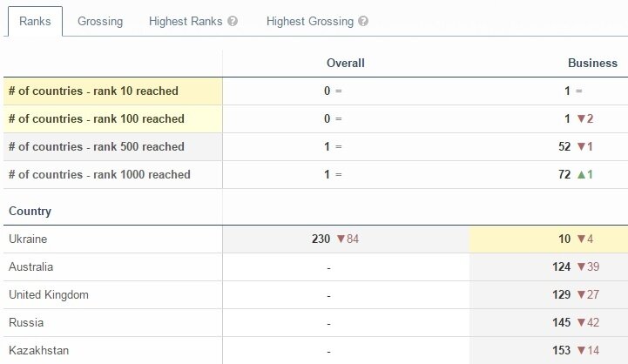
Task: Select the rank 500 reached row label
Action: pos(96,146)
